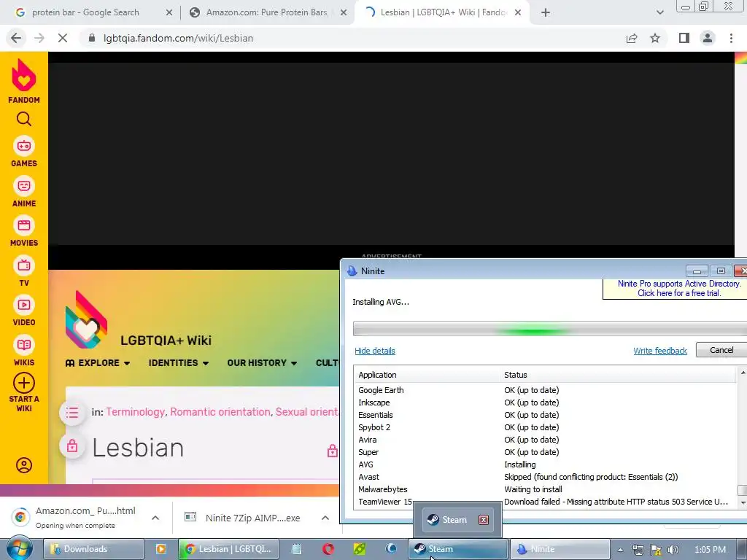Click Write feedback link in Ninite

pos(659,351)
